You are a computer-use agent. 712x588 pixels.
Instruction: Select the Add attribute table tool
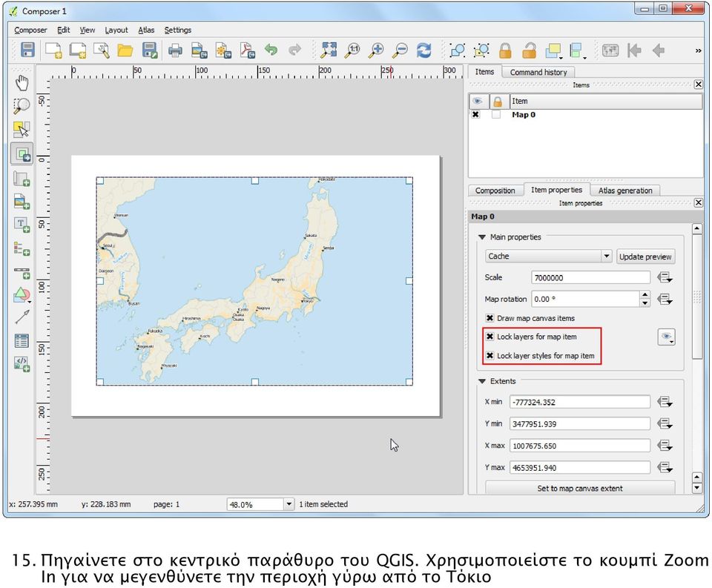pos(22,340)
